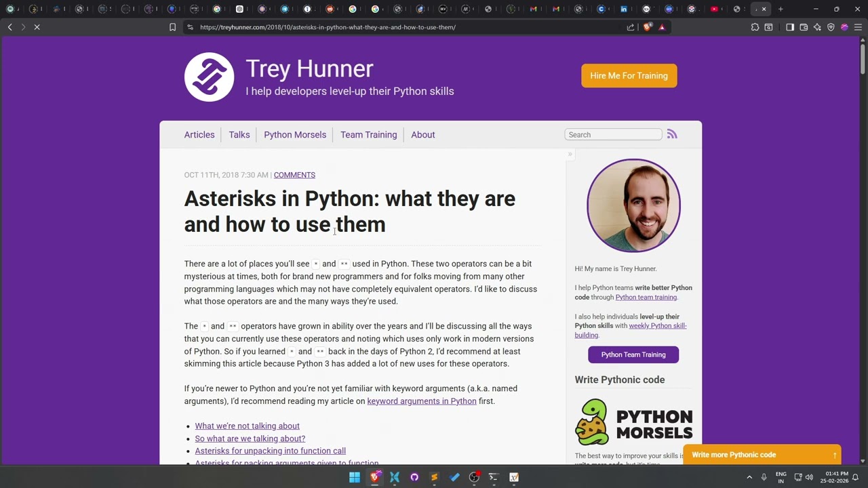Click the Python Morsels snake logo

coord(633,422)
